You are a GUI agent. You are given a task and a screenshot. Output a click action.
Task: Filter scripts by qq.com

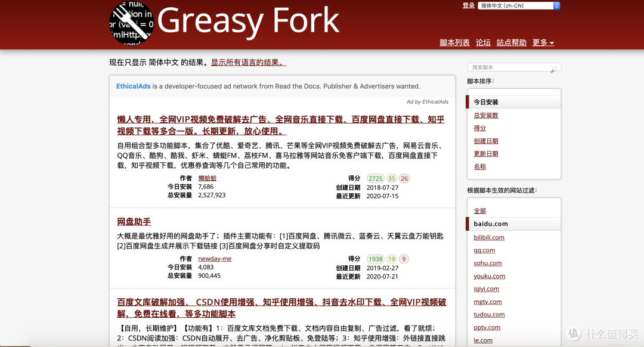(x=484, y=250)
